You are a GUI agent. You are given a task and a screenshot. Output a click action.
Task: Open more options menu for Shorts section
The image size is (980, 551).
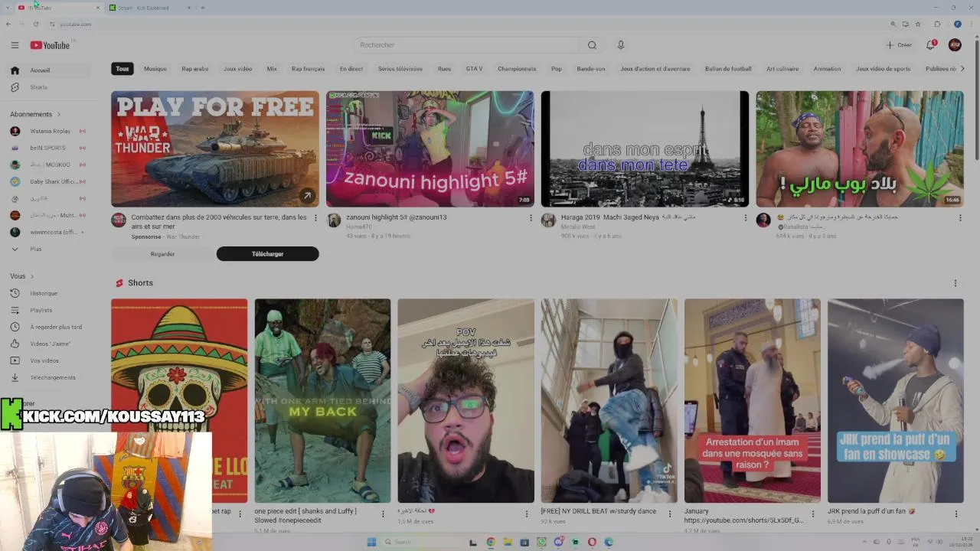tap(955, 283)
